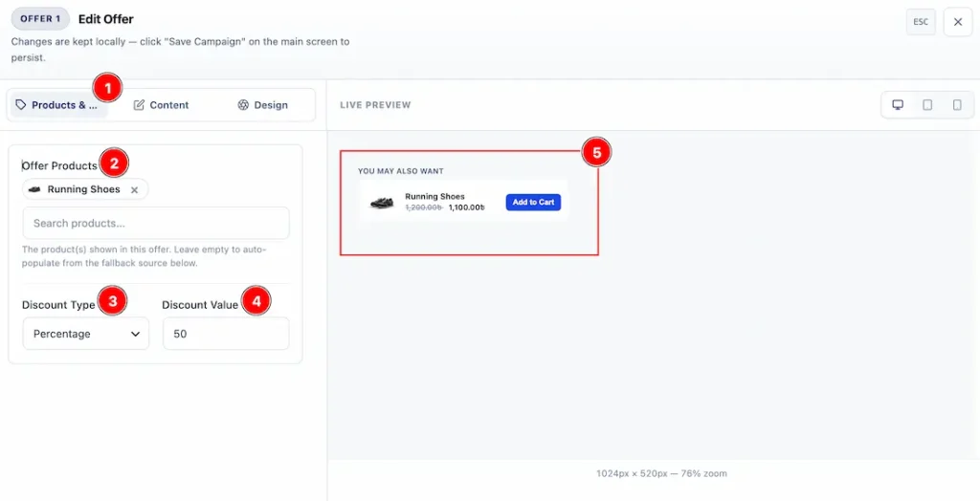The width and height of the screenshot is (980, 501).
Task: Click the tag icon on Products tab
Action: [21, 105]
